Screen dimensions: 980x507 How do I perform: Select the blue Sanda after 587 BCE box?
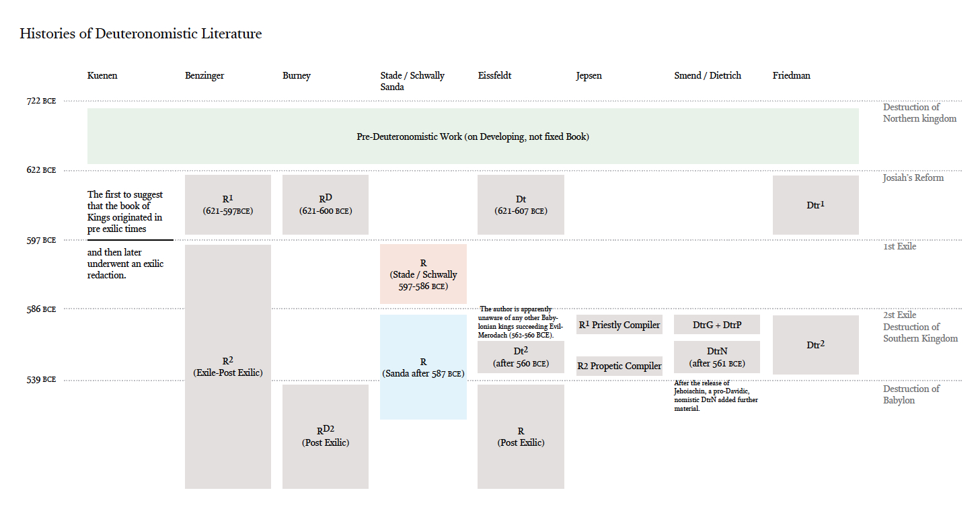[423, 367]
